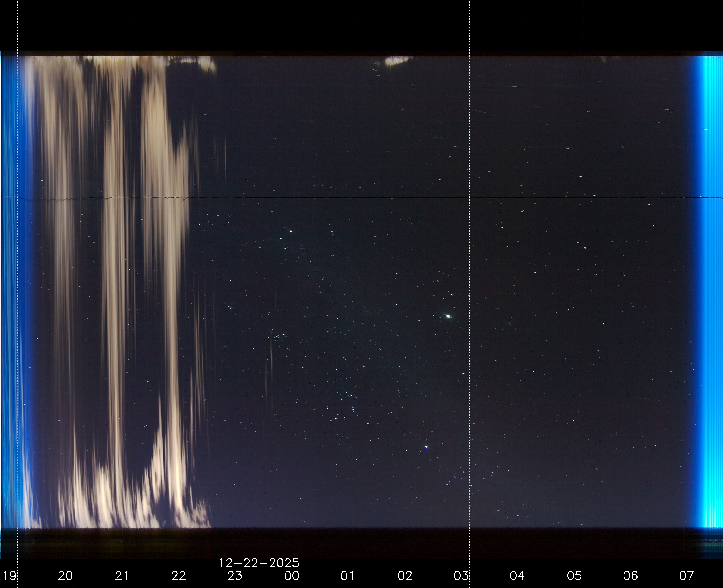Screen dimensions: 723x588
Task: Click the hour label 19
Action: [x=9, y=575]
